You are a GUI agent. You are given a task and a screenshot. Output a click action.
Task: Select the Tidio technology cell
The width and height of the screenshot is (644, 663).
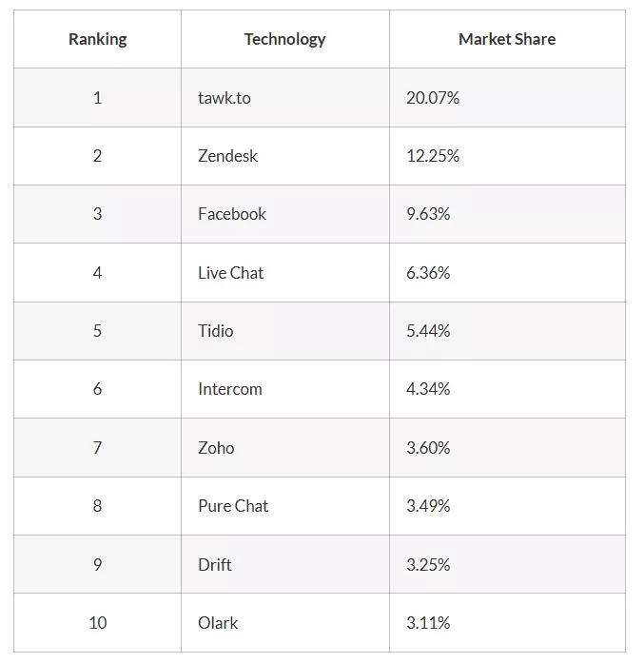tap(215, 331)
